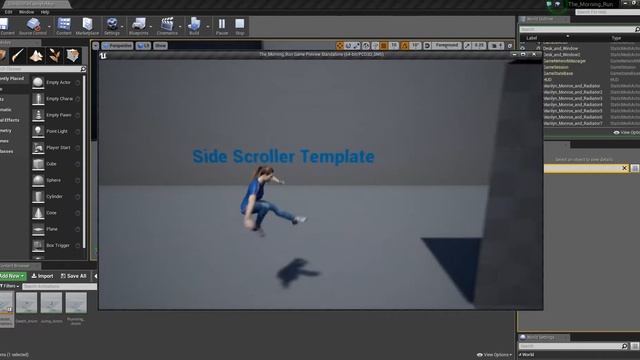The width and height of the screenshot is (640, 360).
Task: Open viewport options dropdown arrow
Action: point(96,46)
